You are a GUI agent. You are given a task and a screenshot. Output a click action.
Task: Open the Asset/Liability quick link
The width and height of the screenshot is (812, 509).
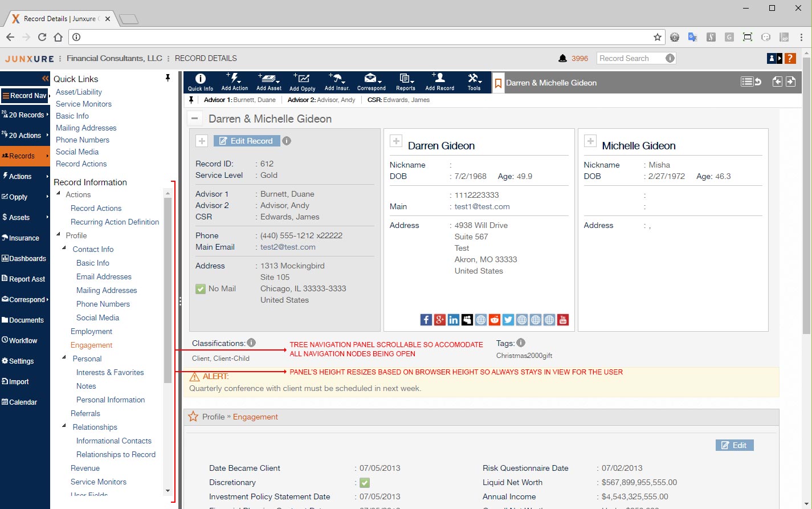[x=79, y=92]
